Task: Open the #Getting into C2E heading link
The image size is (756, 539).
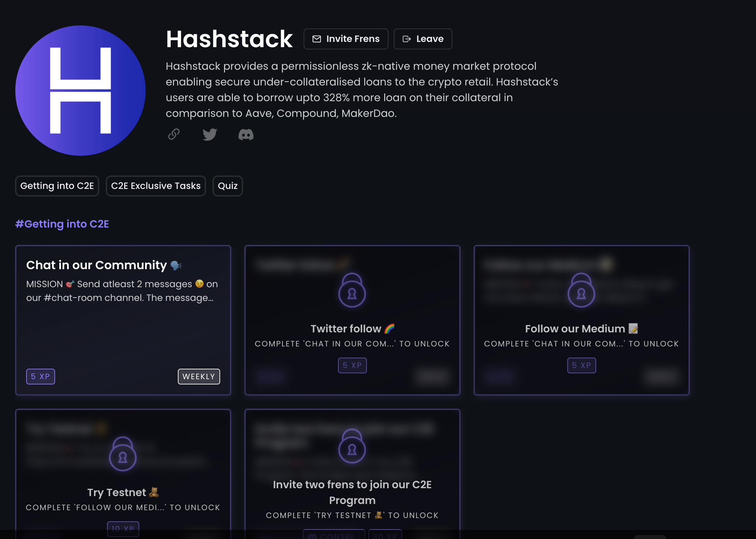Action: tap(62, 224)
